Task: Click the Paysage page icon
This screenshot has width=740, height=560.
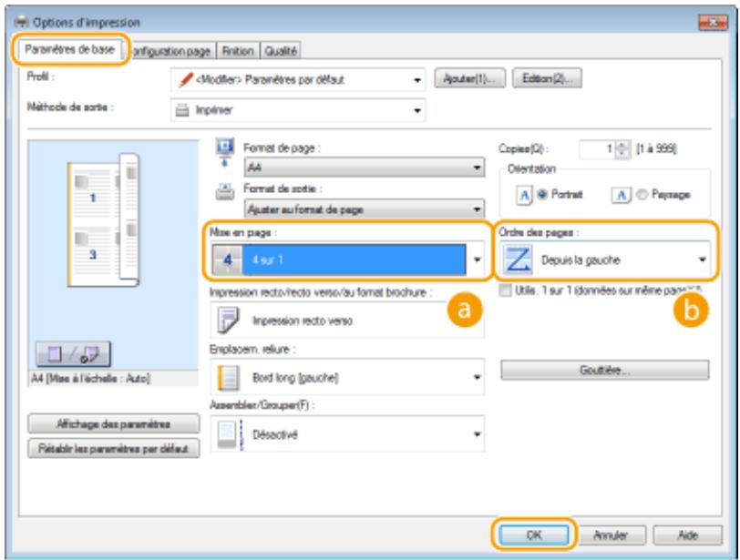Action: point(622,195)
